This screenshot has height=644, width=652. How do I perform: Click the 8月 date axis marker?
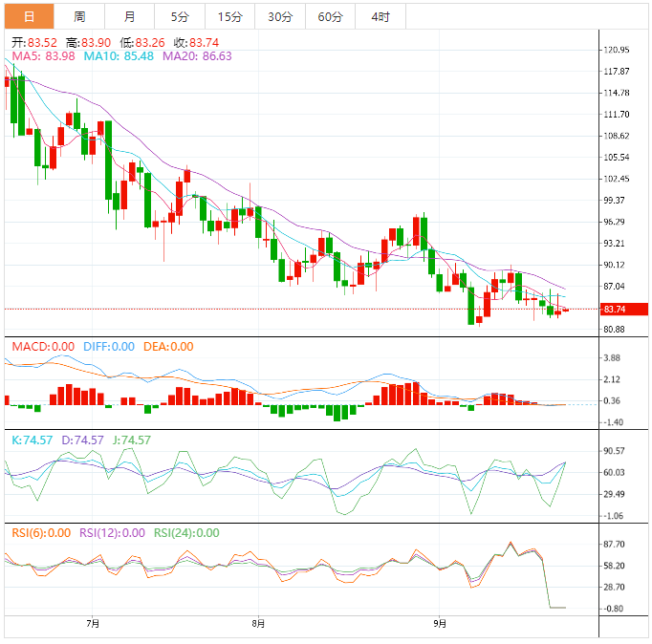[x=258, y=624]
